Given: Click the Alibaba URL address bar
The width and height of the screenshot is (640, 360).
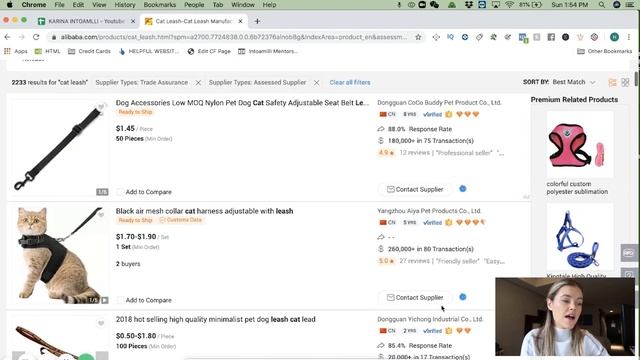Looking at the screenshot, I should point(233,37).
